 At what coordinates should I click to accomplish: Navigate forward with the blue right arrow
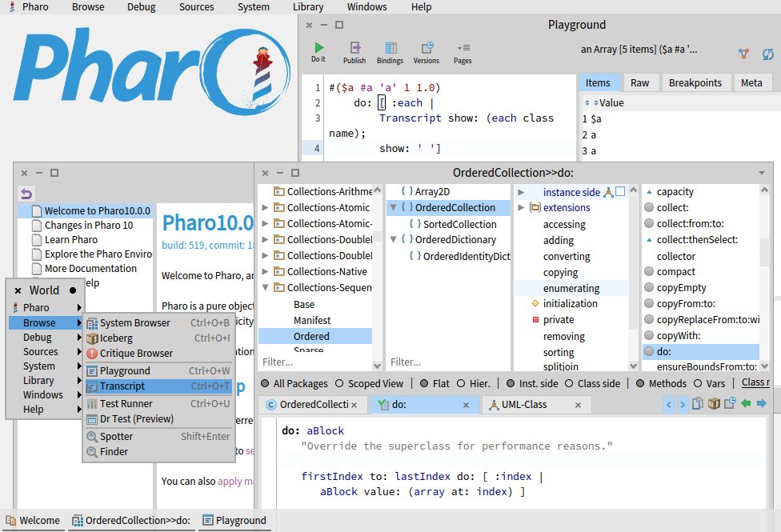[762, 403]
